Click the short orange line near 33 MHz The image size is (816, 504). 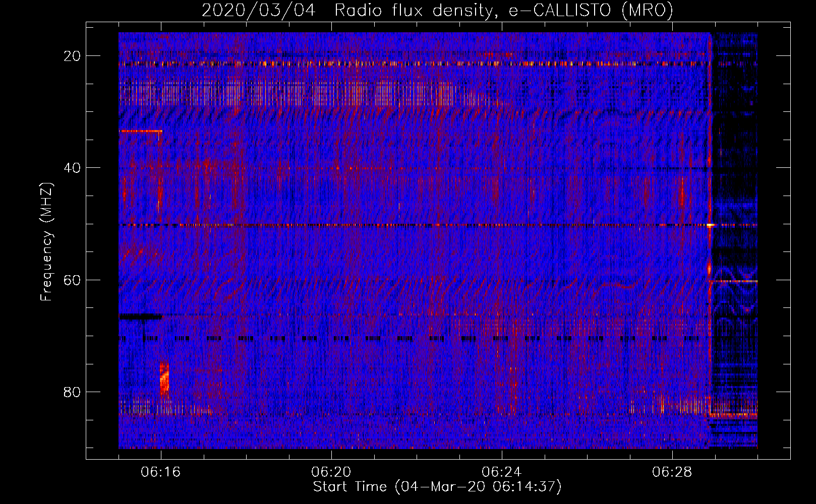(141, 131)
